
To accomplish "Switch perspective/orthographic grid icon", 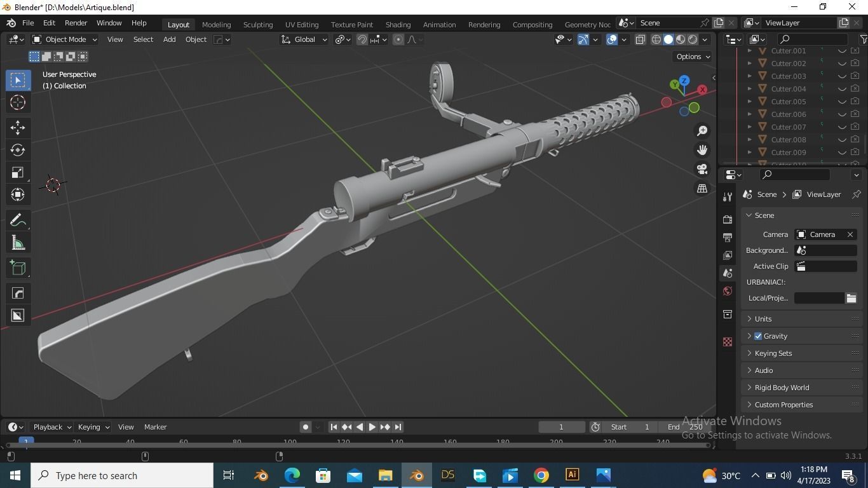I will 702,188.
